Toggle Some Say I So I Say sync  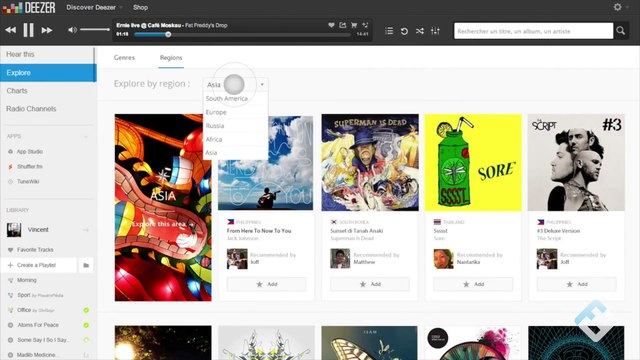(86, 340)
